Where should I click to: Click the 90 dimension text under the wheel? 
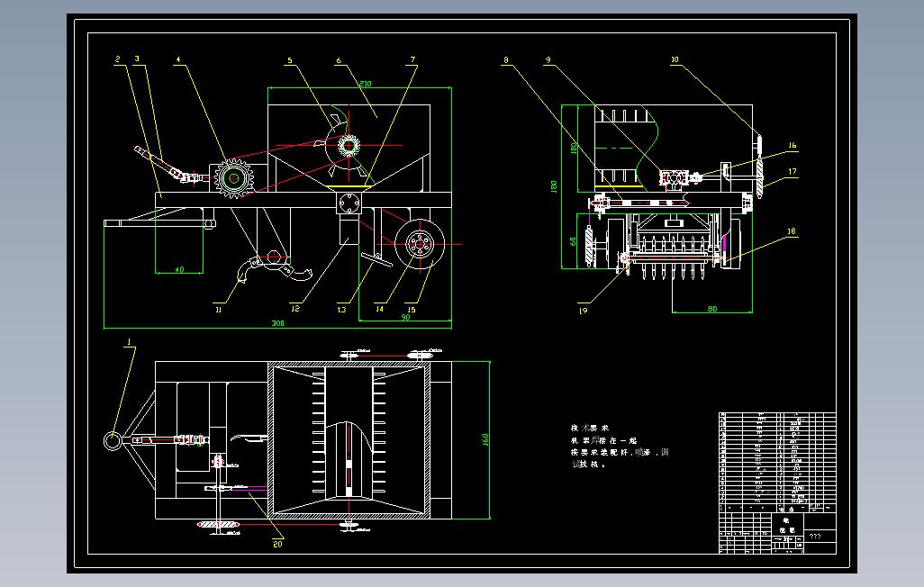405,317
